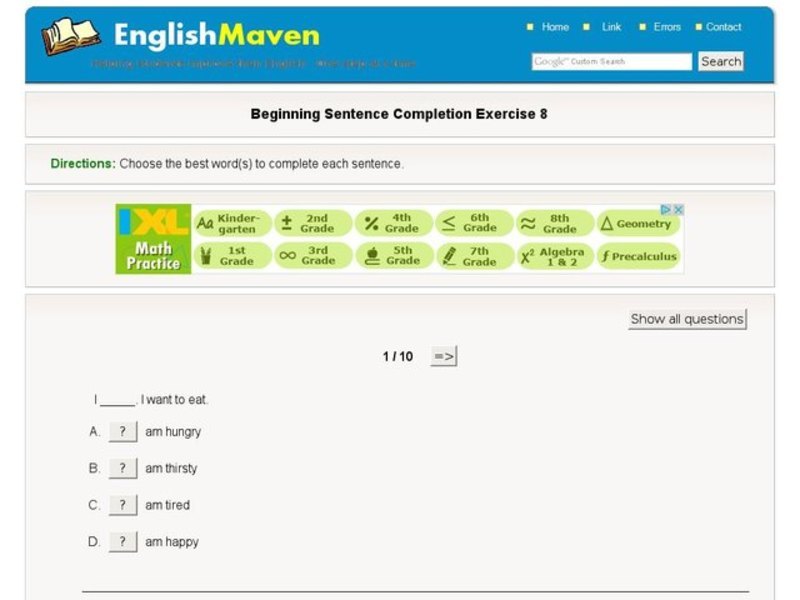Click the 1/10 progress indicator
This screenshot has width=800, height=600.
tap(395, 354)
